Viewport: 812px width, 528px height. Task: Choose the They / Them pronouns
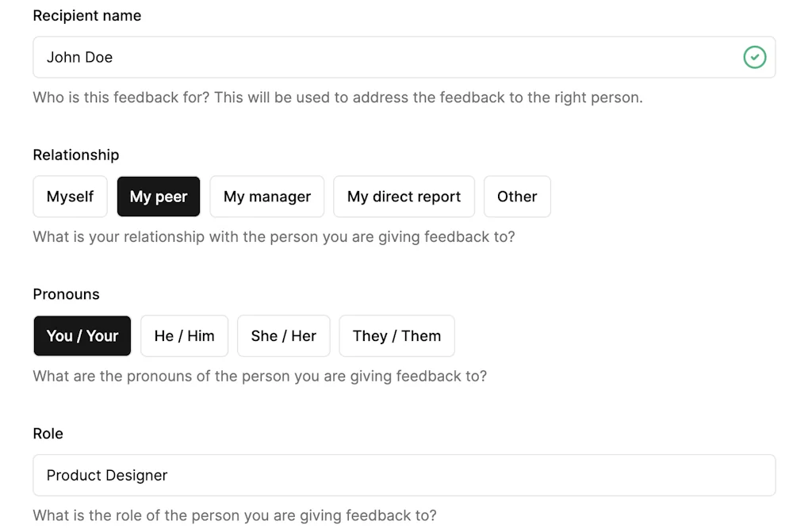pyautogui.click(x=396, y=335)
